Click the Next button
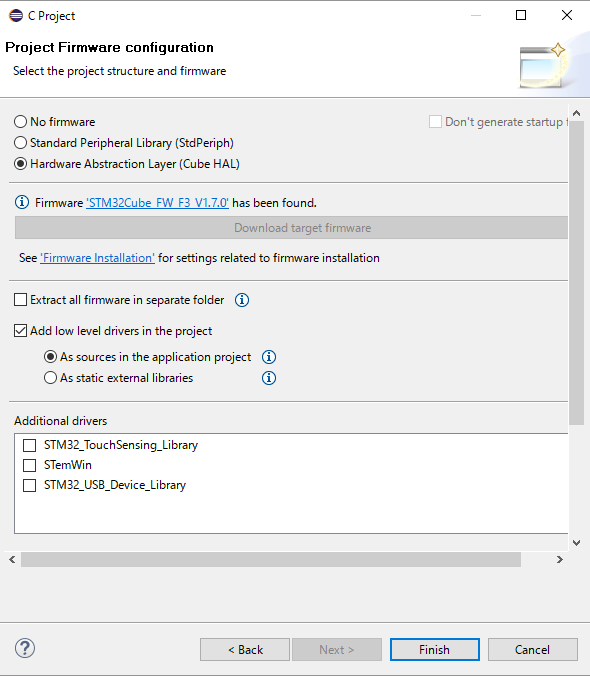The width and height of the screenshot is (590, 676). 337,650
